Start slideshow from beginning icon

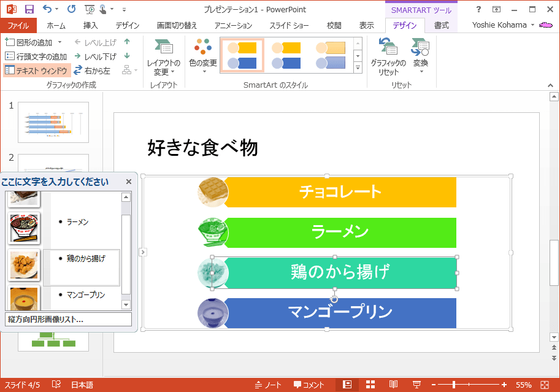point(90,9)
